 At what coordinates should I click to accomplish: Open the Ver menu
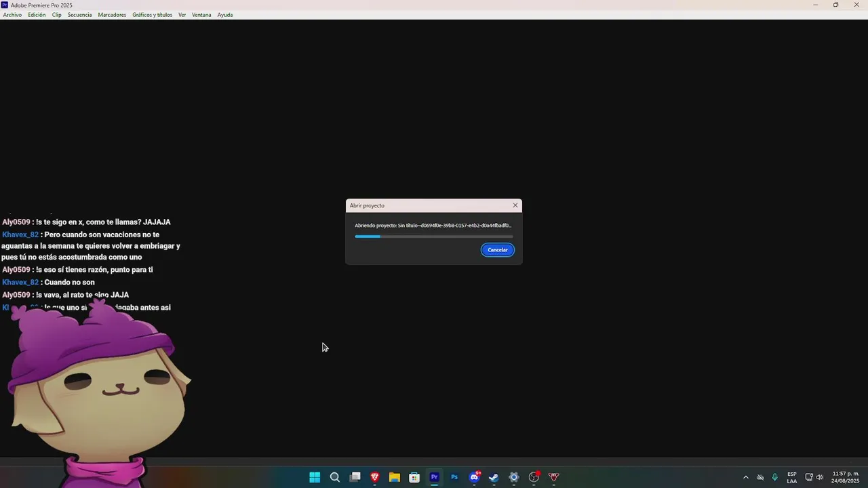[182, 15]
